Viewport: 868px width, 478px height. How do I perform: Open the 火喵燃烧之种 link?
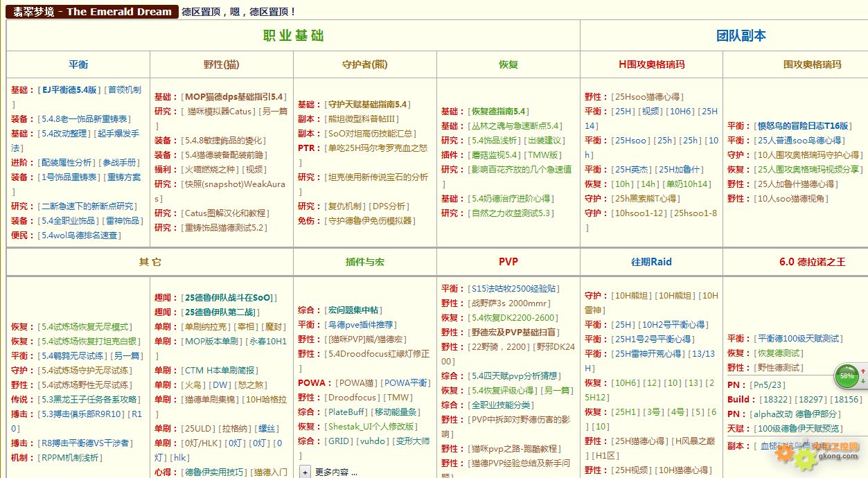pos(211,170)
